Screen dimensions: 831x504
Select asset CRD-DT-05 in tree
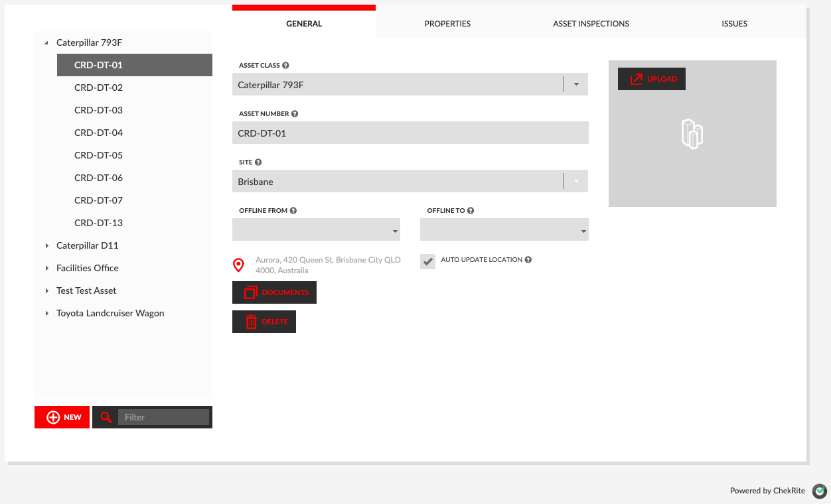[x=98, y=155]
